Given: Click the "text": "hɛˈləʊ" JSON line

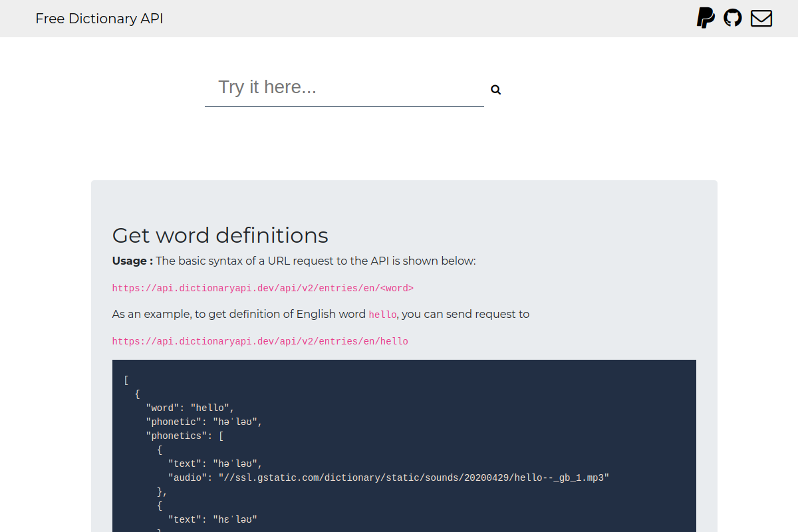Looking at the screenshot, I should point(212,519).
